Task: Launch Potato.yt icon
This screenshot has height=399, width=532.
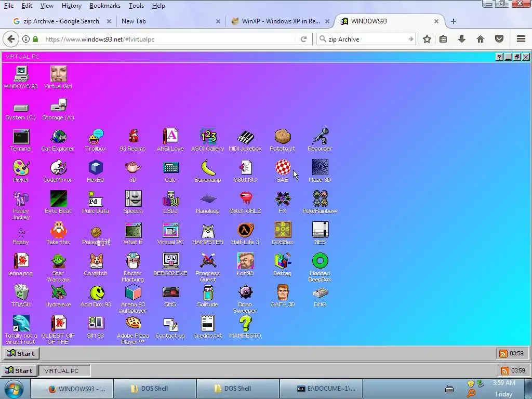Action: pyautogui.click(x=282, y=140)
